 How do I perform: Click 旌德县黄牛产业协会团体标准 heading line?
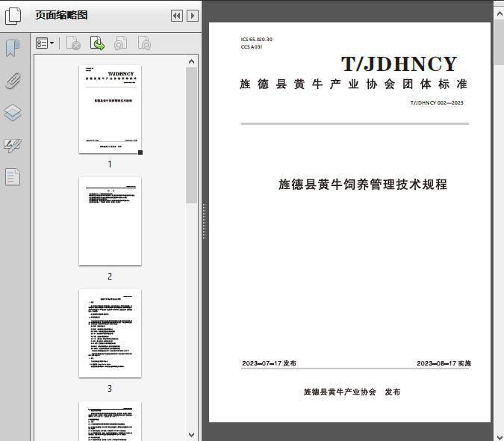[354, 84]
